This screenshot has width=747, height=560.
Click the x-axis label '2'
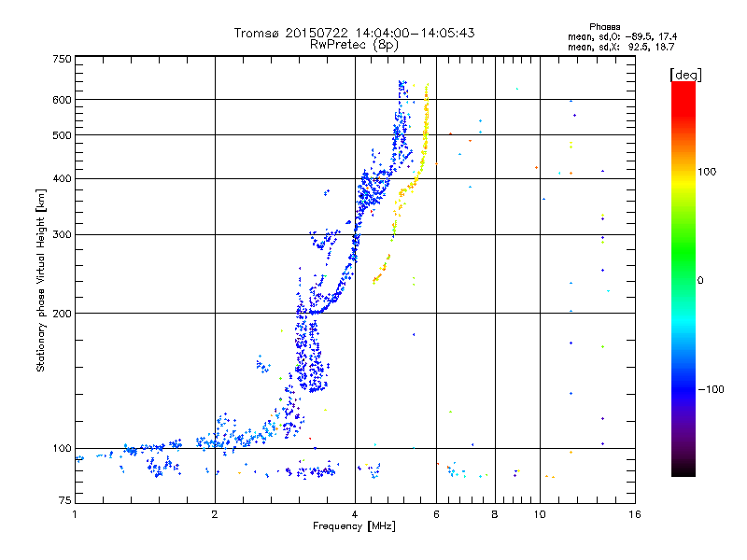point(215,514)
